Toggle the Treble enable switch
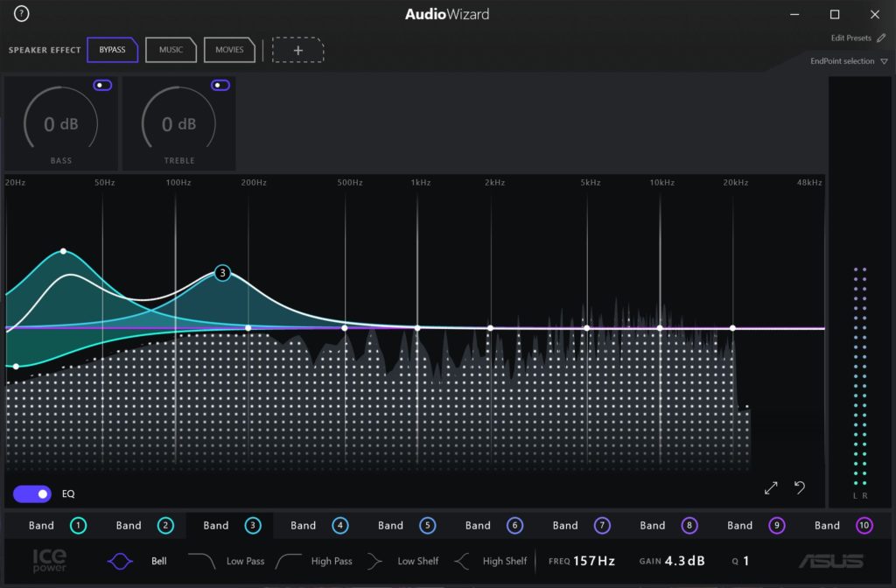This screenshot has height=588, width=896. (x=220, y=85)
